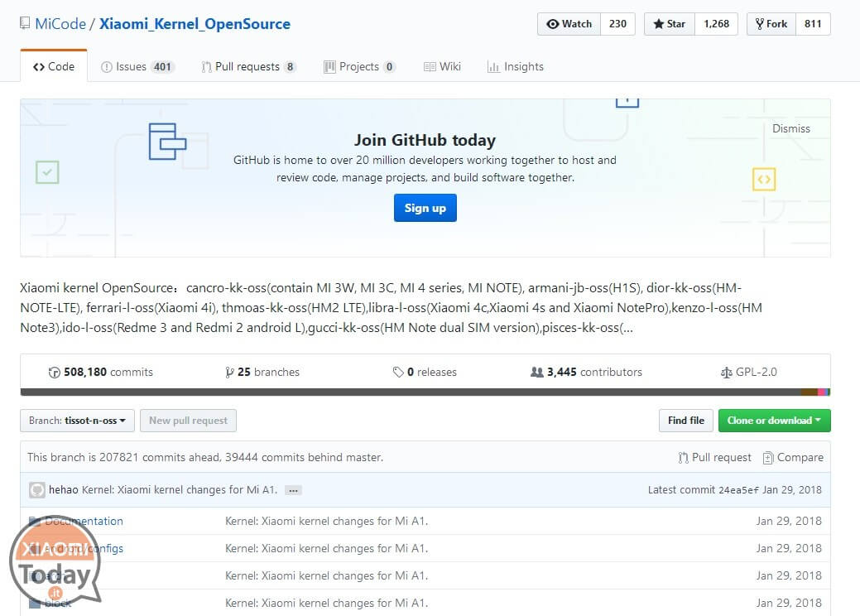The width and height of the screenshot is (860, 616).
Task: View the 3,445 contributors
Action: (586, 373)
